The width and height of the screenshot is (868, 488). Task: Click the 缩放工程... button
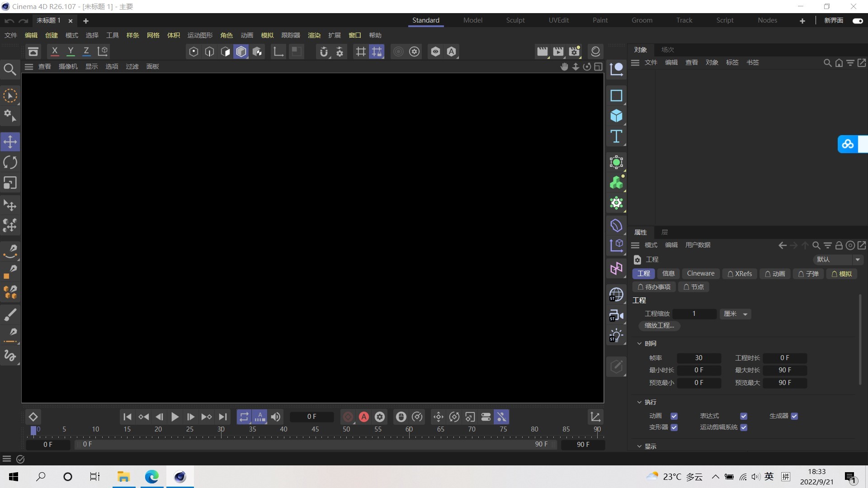(659, 325)
